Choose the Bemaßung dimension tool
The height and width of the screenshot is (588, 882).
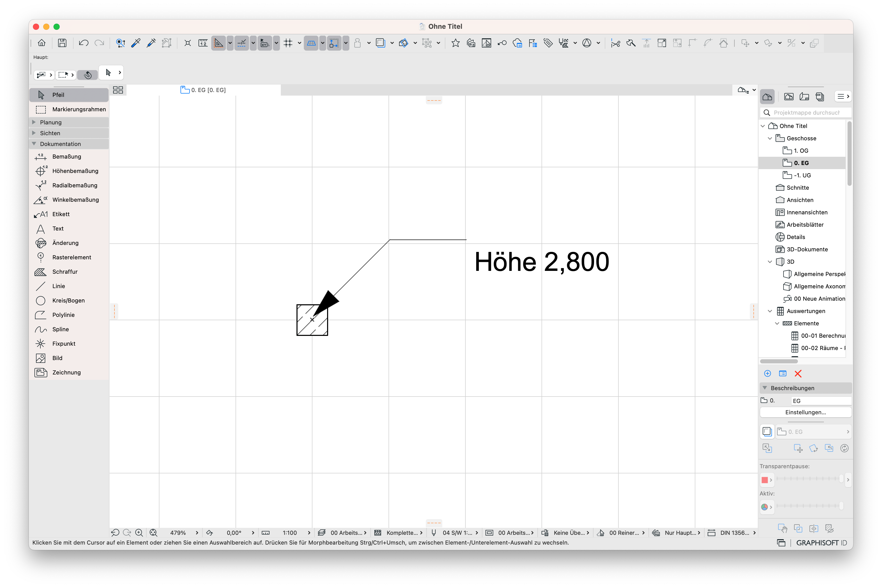point(69,156)
